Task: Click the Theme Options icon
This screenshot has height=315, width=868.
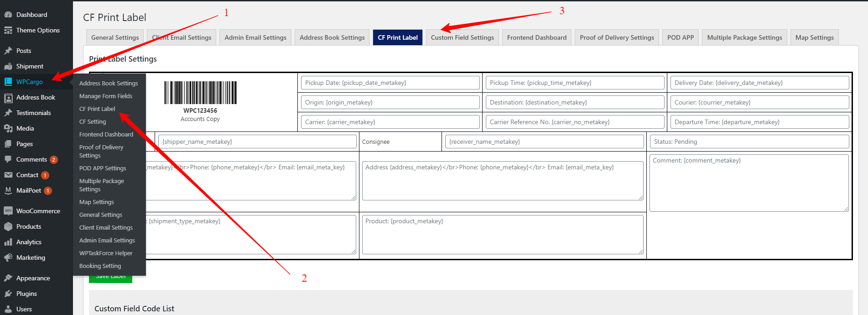Action: (x=8, y=30)
